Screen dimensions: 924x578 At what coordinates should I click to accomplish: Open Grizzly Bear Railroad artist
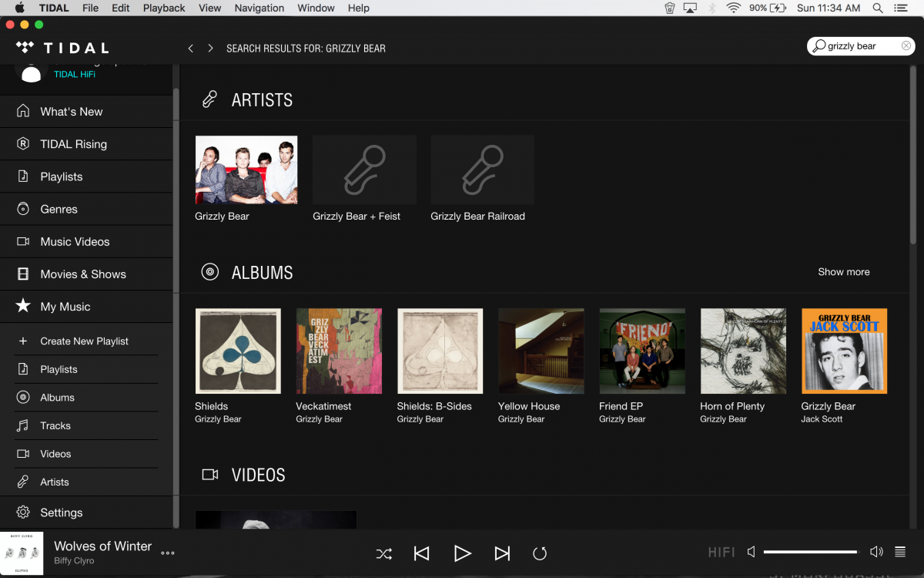click(x=482, y=170)
